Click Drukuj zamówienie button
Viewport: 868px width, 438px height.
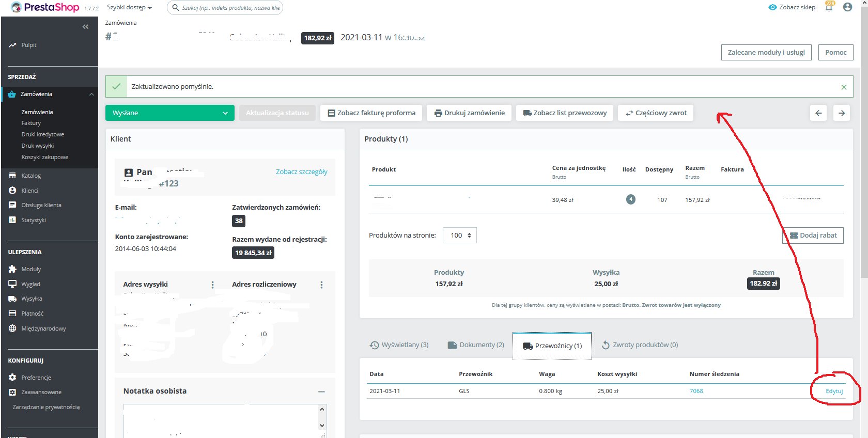coord(469,113)
